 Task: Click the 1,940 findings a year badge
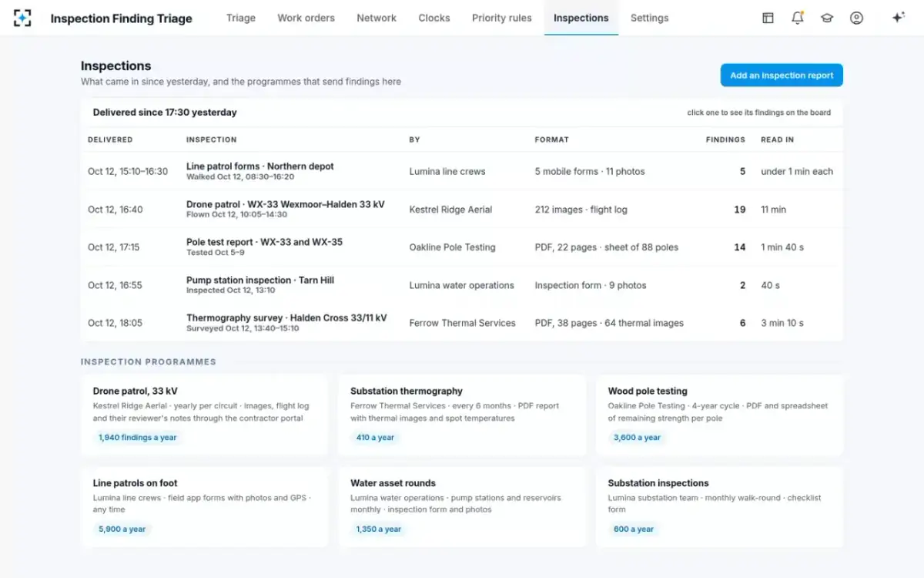point(138,437)
